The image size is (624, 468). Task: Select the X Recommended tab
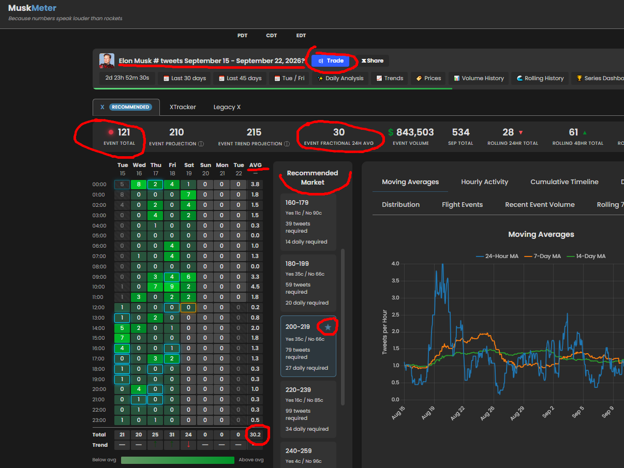click(126, 107)
